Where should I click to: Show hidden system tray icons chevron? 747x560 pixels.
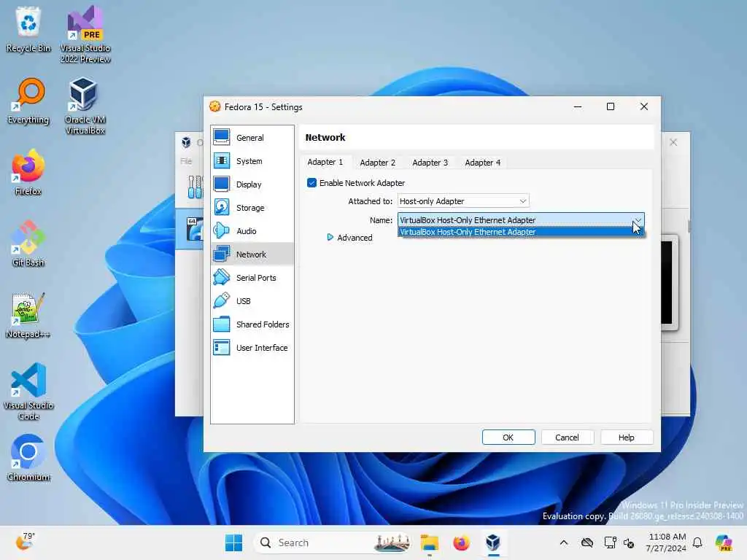(564, 542)
